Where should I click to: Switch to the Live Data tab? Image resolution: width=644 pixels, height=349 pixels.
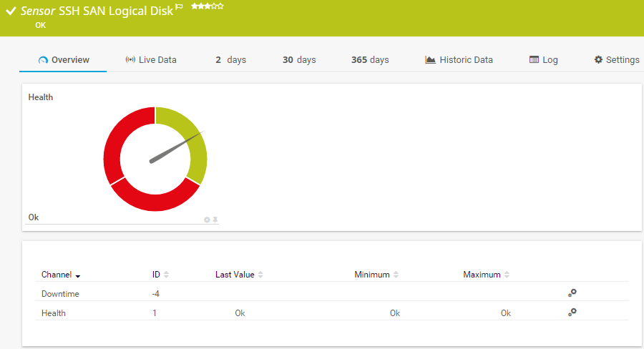pyautogui.click(x=150, y=60)
